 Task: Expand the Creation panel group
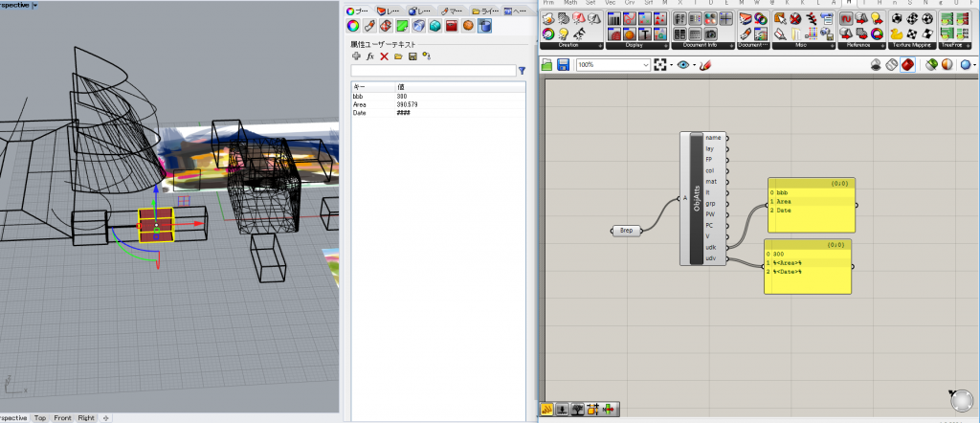(x=600, y=45)
